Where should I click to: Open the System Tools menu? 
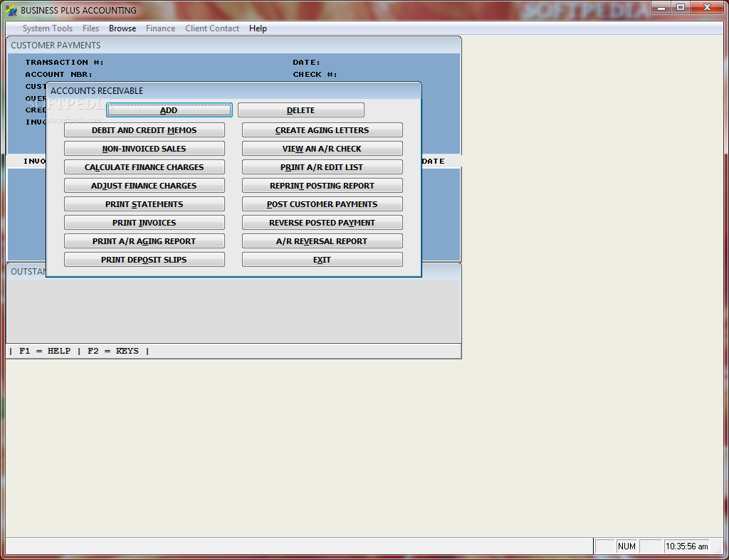(x=48, y=28)
